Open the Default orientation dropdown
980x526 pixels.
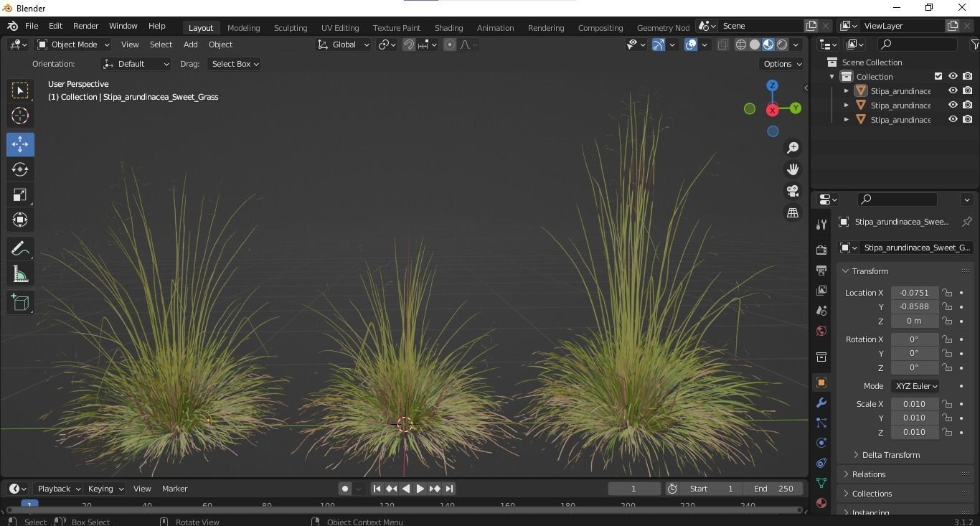click(136, 64)
